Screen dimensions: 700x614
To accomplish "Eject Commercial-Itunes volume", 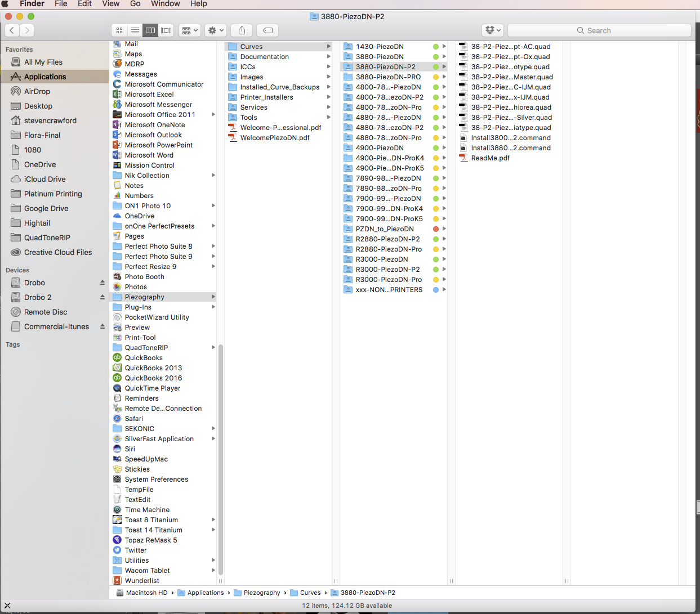I will (x=102, y=326).
